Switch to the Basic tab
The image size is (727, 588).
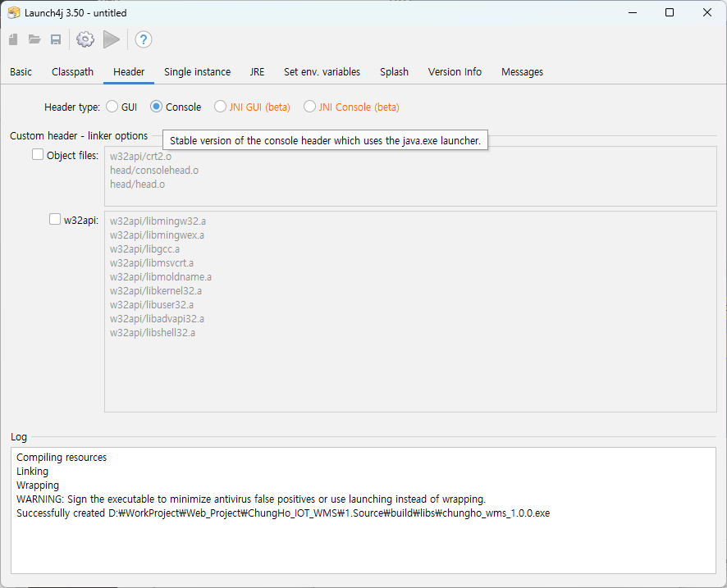point(21,72)
